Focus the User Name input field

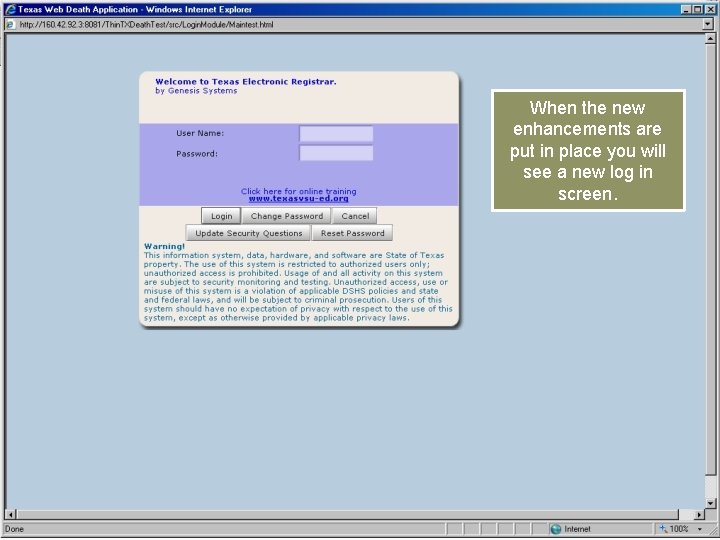(x=336, y=134)
